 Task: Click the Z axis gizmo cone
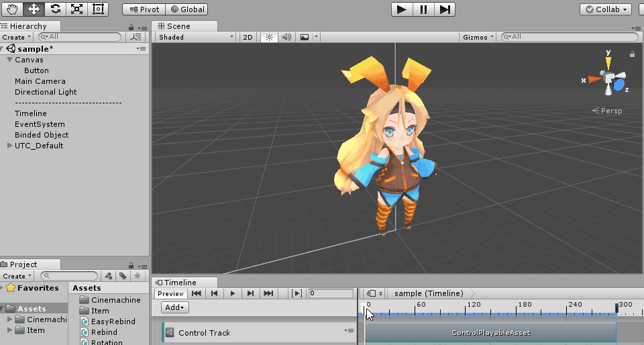click(619, 85)
